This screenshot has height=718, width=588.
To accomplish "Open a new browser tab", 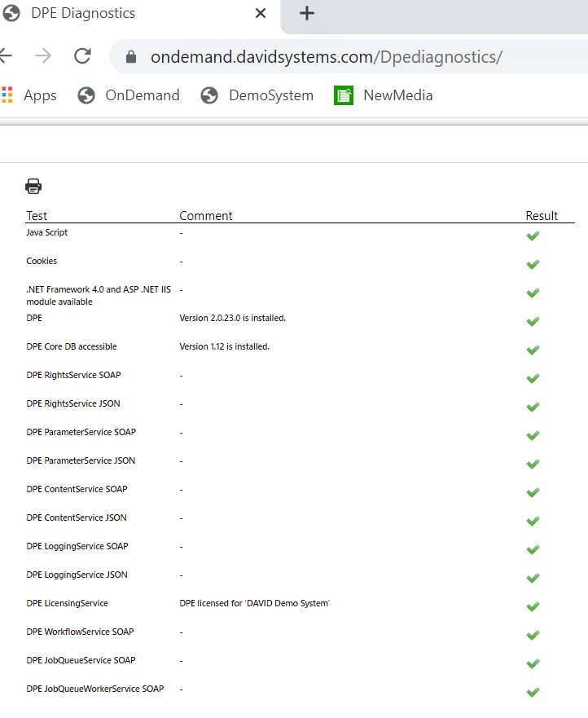I will (x=307, y=14).
